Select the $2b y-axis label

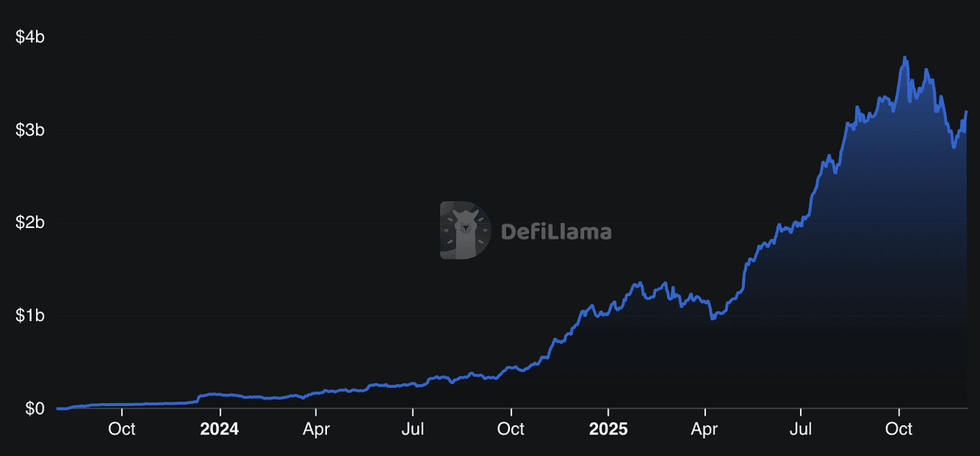click(x=30, y=223)
